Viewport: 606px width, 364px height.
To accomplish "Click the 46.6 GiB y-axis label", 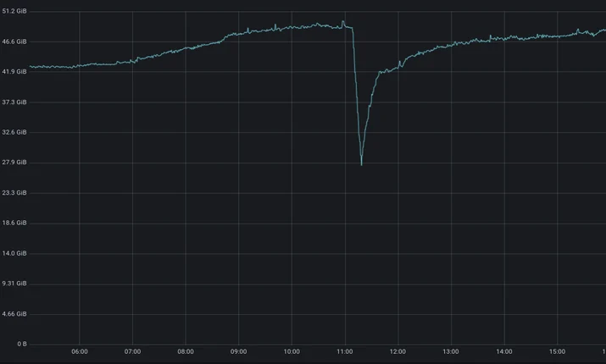I will 14,41.
